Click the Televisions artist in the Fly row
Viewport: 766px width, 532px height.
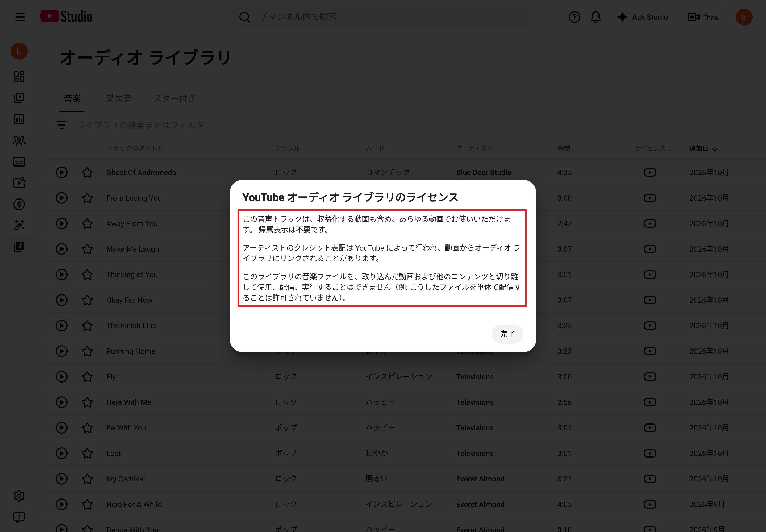coord(475,377)
